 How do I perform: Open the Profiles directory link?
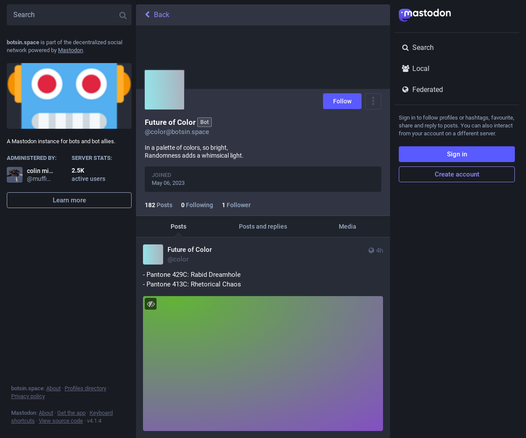tap(85, 388)
